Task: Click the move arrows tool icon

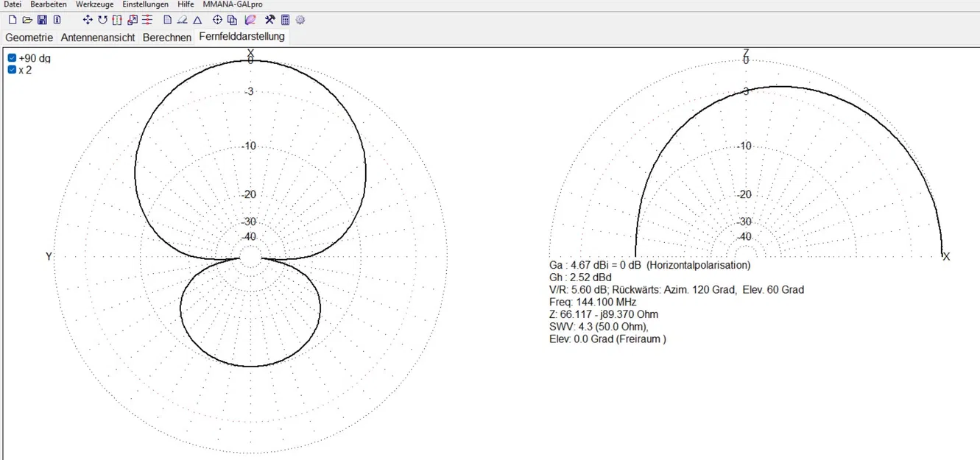Action: coord(88,20)
